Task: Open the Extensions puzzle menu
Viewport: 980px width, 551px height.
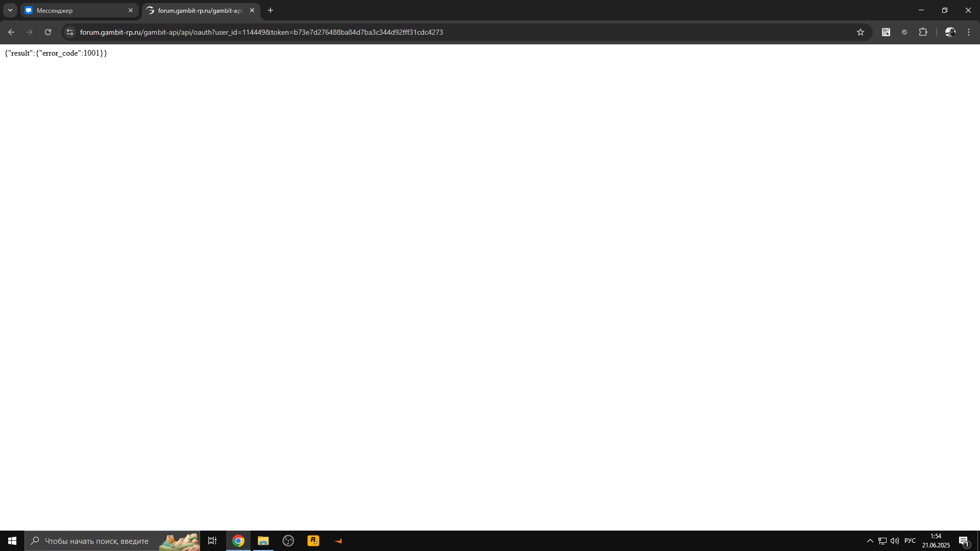Action: click(x=923, y=32)
